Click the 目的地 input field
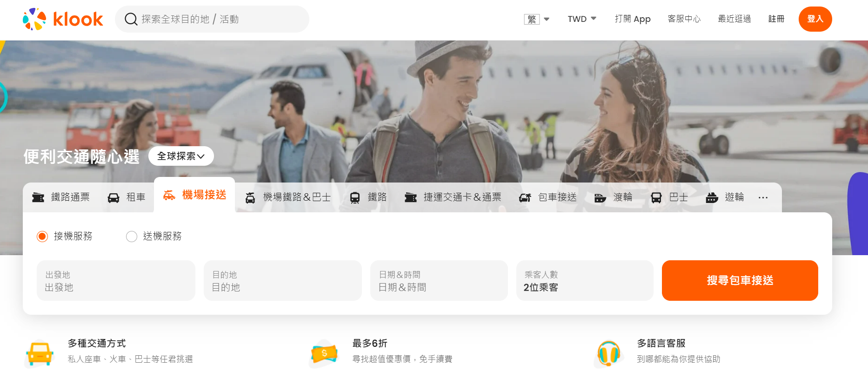The image size is (868, 379). (x=283, y=281)
